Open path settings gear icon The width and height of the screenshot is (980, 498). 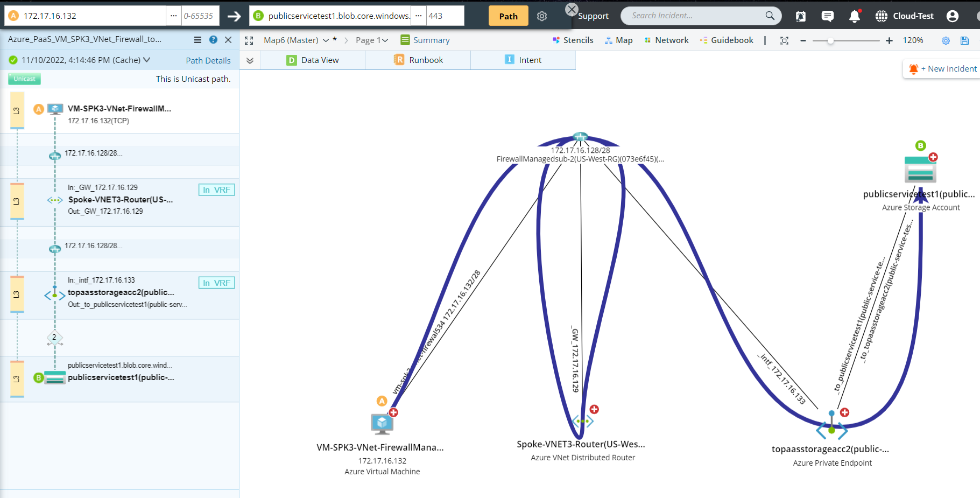point(542,16)
